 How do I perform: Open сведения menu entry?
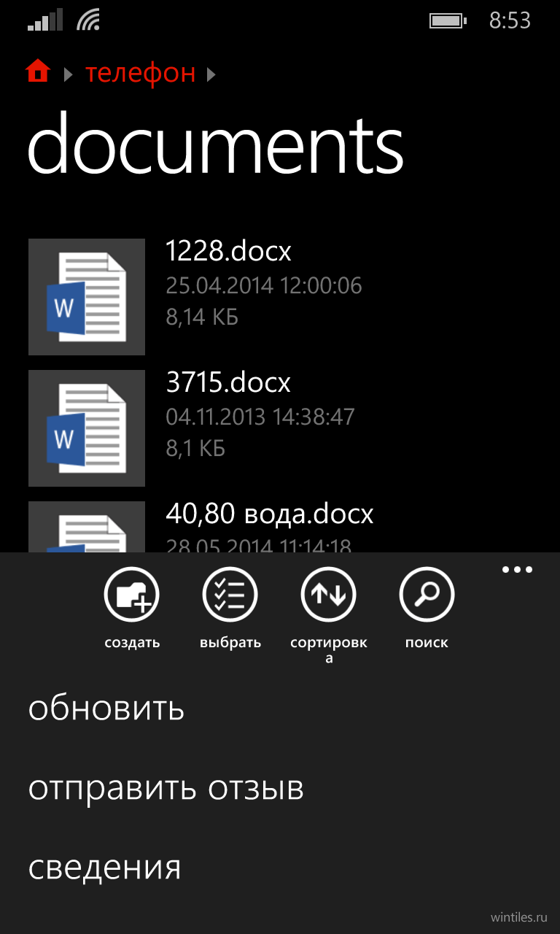104,868
